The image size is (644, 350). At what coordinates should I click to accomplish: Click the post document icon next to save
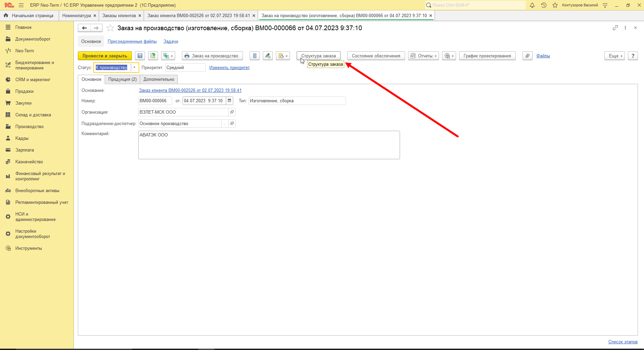tap(153, 56)
